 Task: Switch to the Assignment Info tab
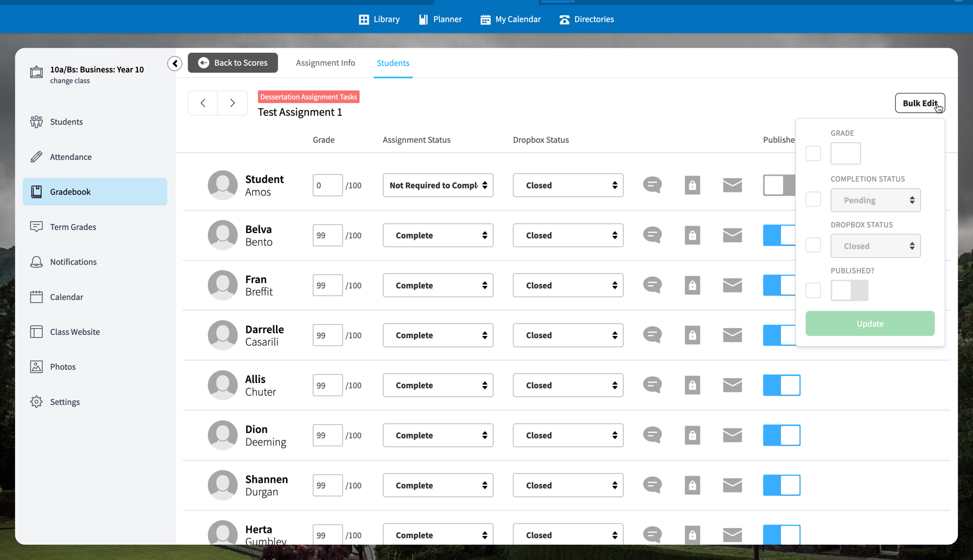click(325, 62)
